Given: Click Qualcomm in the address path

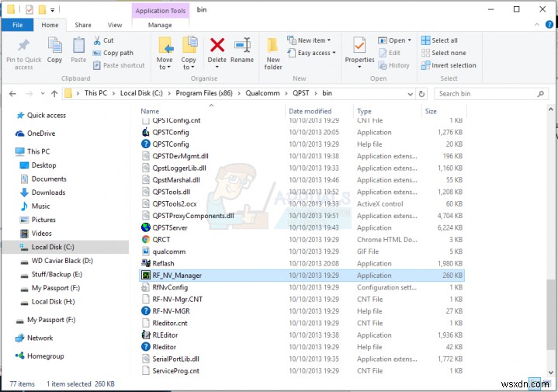Looking at the screenshot, I should 262,93.
